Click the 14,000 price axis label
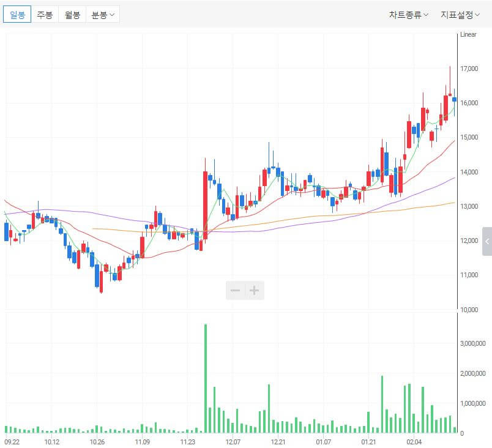The height and width of the screenshot is (448, 492). (x=469, y=172)
